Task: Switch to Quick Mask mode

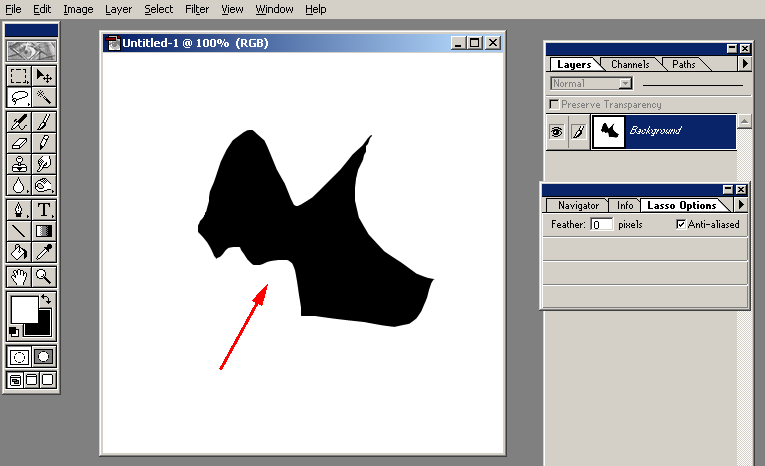Action: [x=44, y=357]
